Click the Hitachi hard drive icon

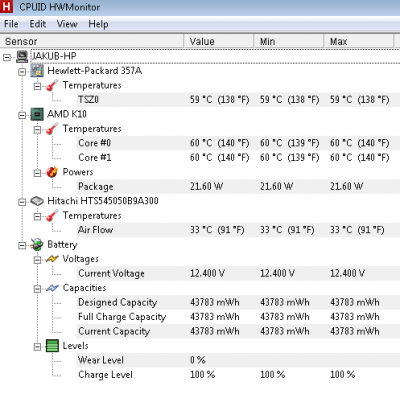(37, 201)
